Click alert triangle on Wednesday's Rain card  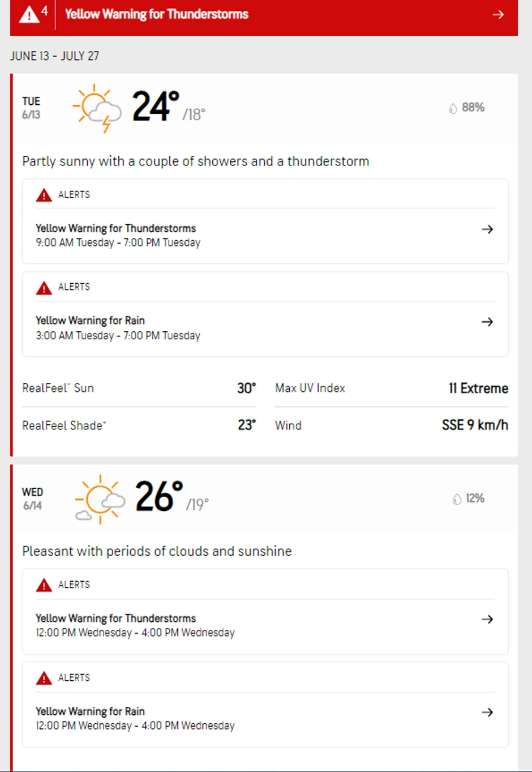click(44, 678)
